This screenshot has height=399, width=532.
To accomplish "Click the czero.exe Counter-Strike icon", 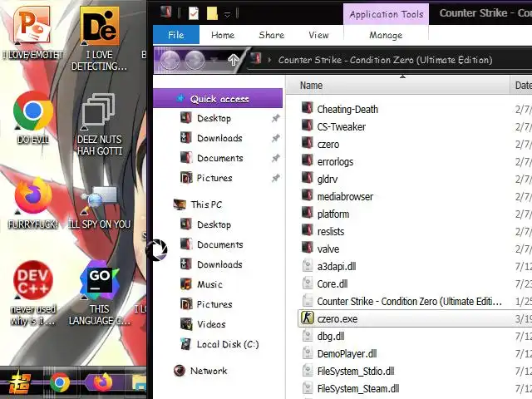I will 307,318.
